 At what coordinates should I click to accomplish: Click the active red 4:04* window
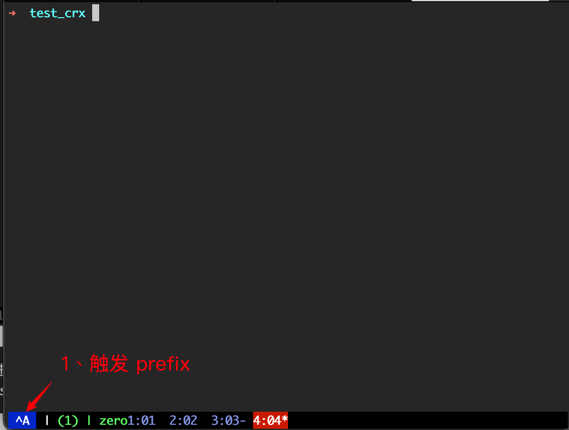coord(270,420)
